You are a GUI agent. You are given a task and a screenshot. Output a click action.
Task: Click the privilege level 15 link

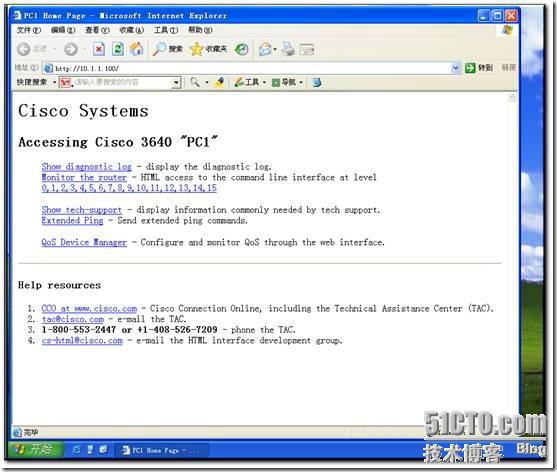212,188
